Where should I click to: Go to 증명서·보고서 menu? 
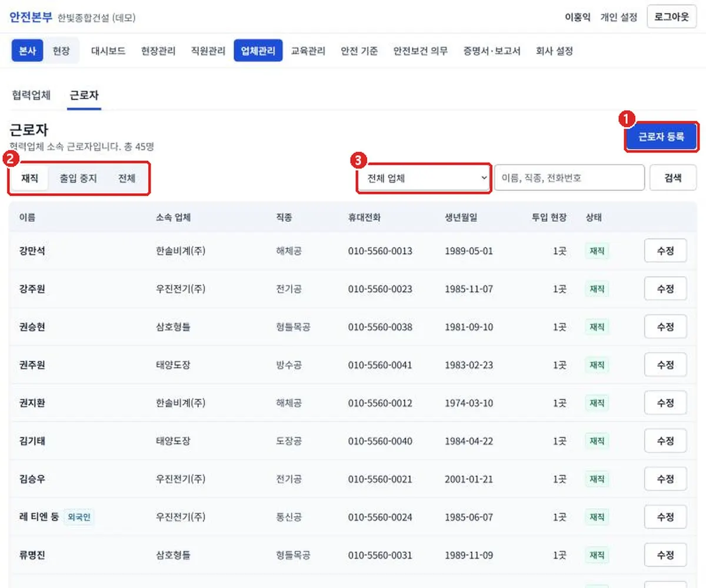[492, 51]
